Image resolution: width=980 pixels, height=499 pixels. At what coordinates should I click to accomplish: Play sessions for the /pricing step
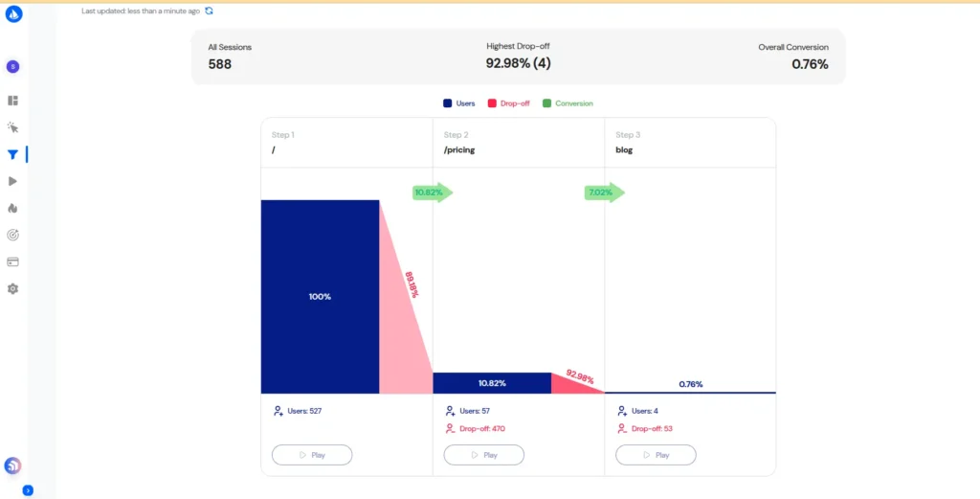coord(483,455)
